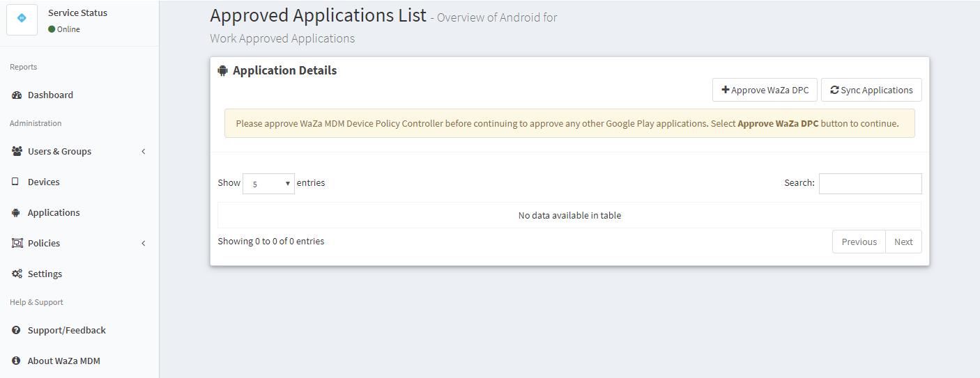
Task: Click the Service Status heading
Action: (x=77, y=13)
